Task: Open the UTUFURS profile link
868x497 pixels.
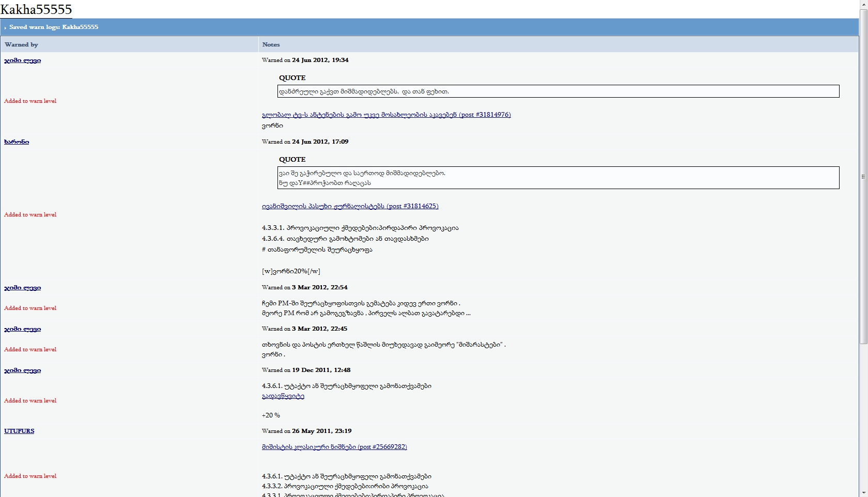Action: (19, 431)
